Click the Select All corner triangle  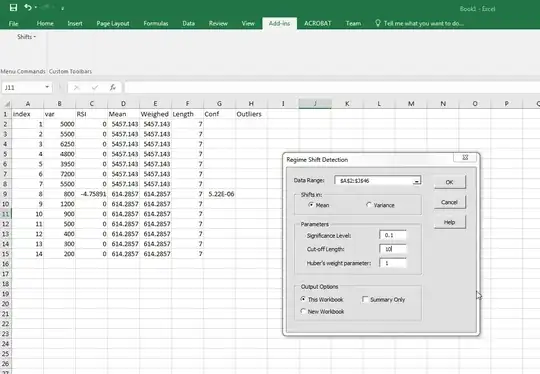pos(7,103)
